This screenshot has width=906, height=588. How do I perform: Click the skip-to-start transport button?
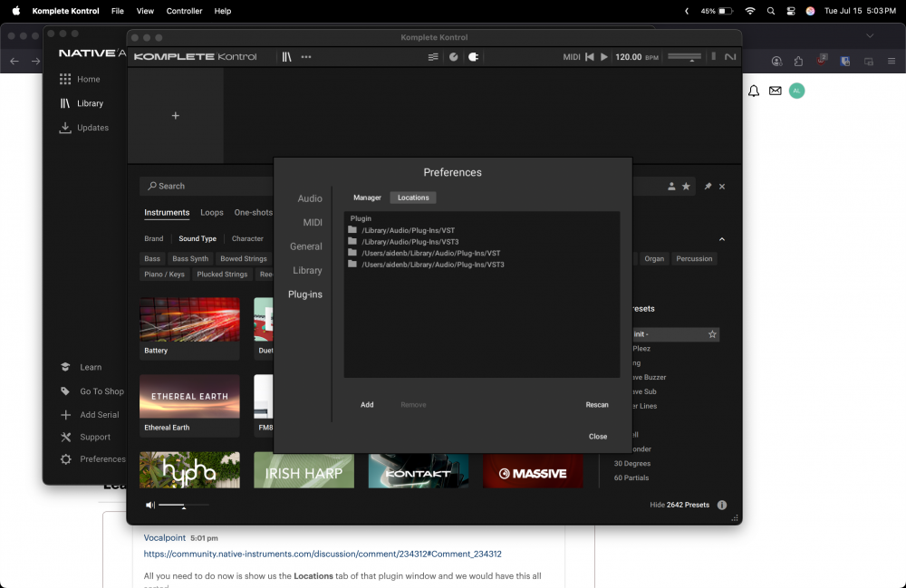point(590,56)
